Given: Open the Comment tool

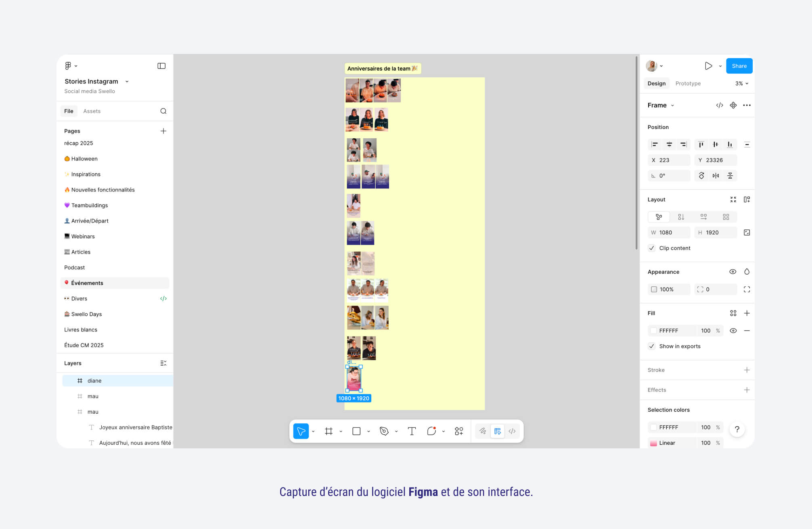Looking at the screenshot, I should click(x=431, y=431).
